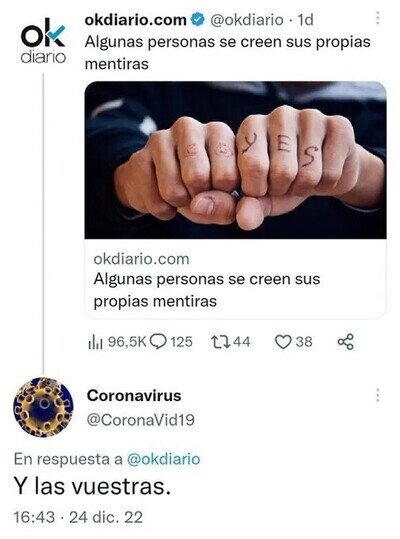Retweet using the arrows icon
The image size is (400, 539).
tap(221, 342)
